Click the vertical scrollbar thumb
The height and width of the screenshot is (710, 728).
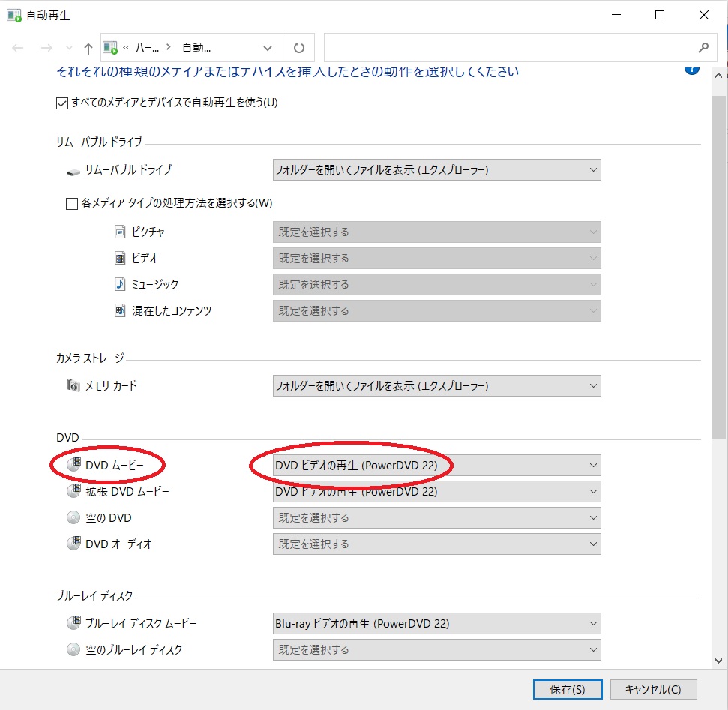718,267
